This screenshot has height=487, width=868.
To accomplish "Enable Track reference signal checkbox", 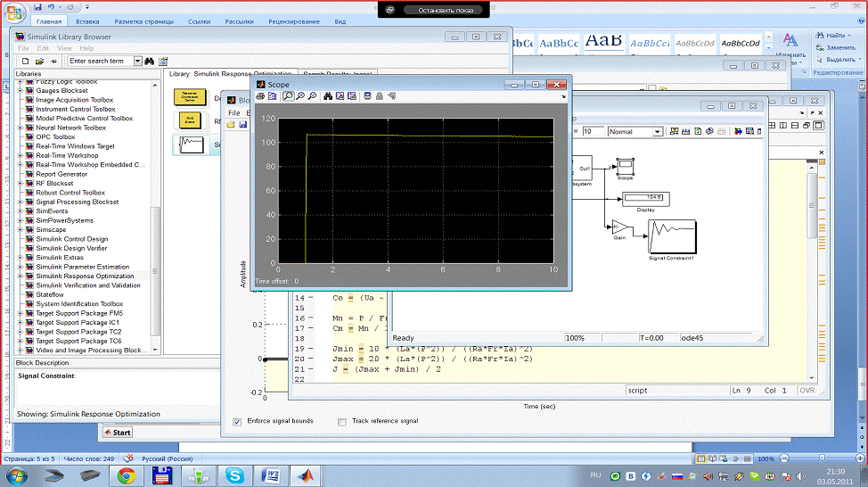I will pos(342,421).
